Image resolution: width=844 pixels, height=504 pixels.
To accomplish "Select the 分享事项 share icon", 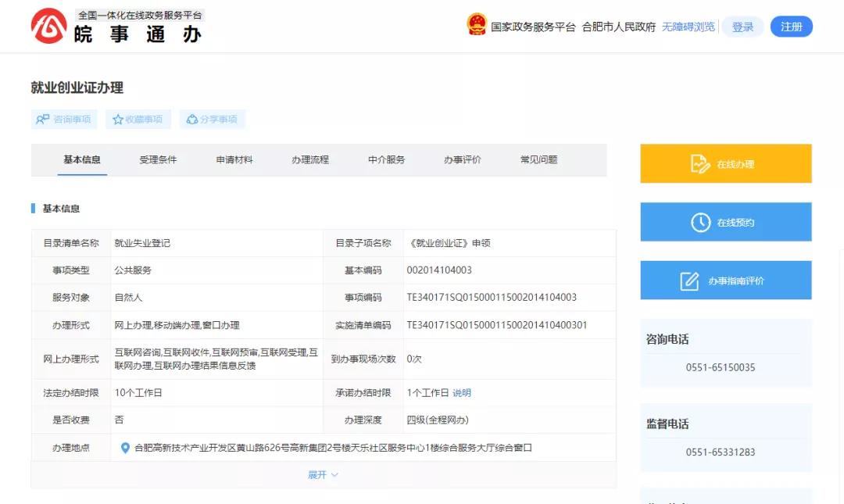I will click(x=191, y=119).
